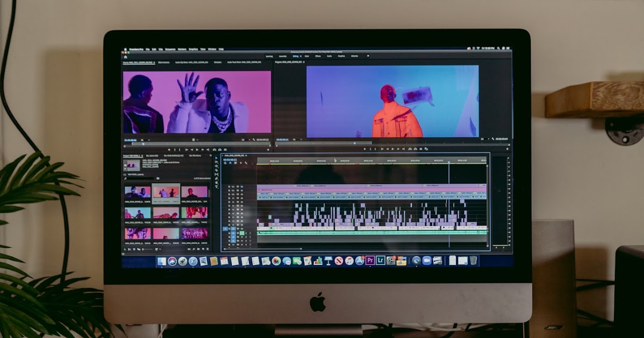
Task: Open Source monitor settings wrench
Action: click(x=254, y=139)
